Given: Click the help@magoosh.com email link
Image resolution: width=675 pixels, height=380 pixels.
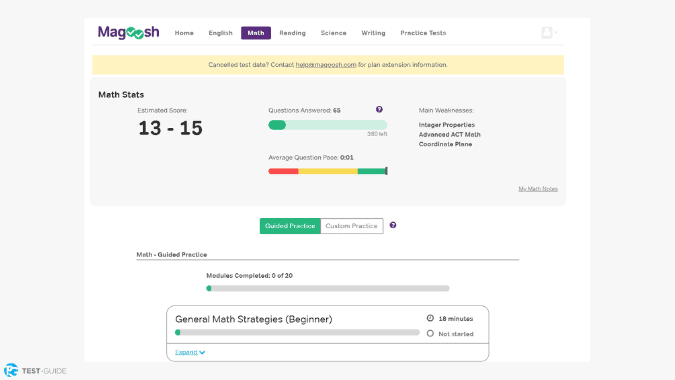Looking at the screenshot, I should (326, 65).
